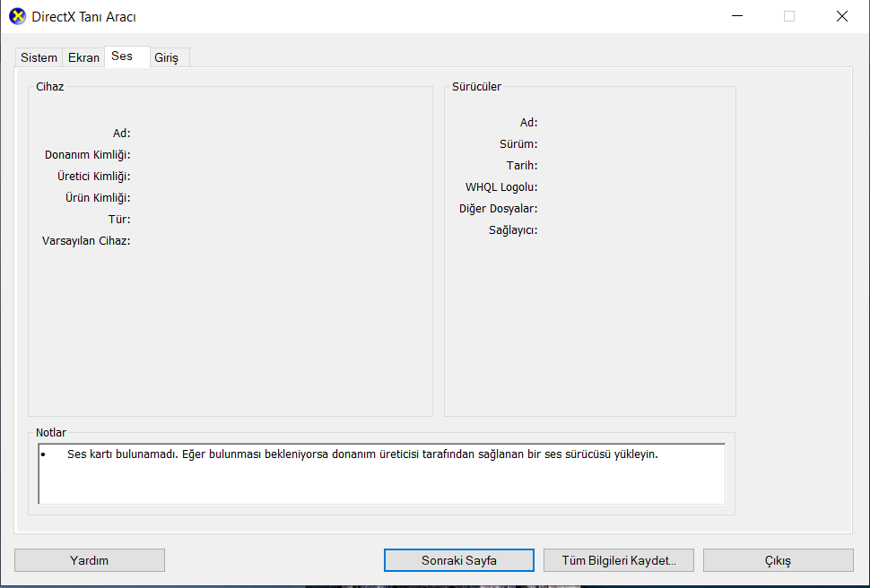Click the 'Üretici Kimliği:' label
Screen dimensions: 870x588
(94, 177)
